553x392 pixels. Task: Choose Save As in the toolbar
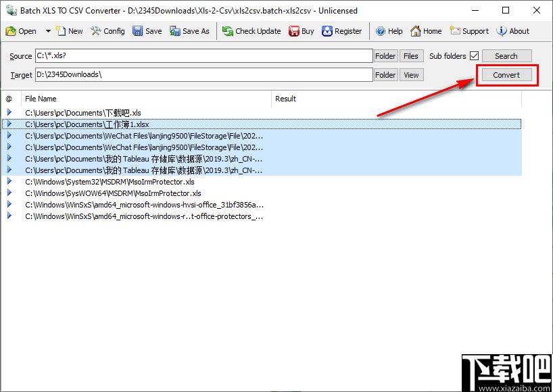click(189, 31)
